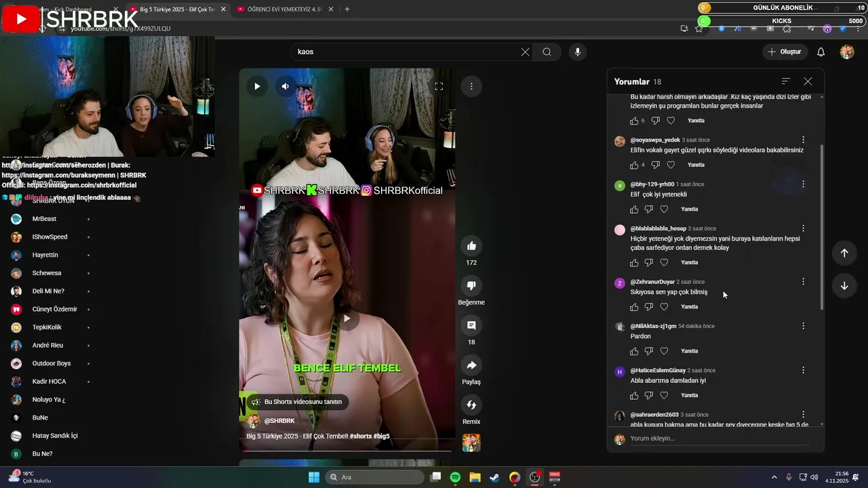Open Windows Start menu
Viewport: 868px width, 488px height.
click(314, 477)
